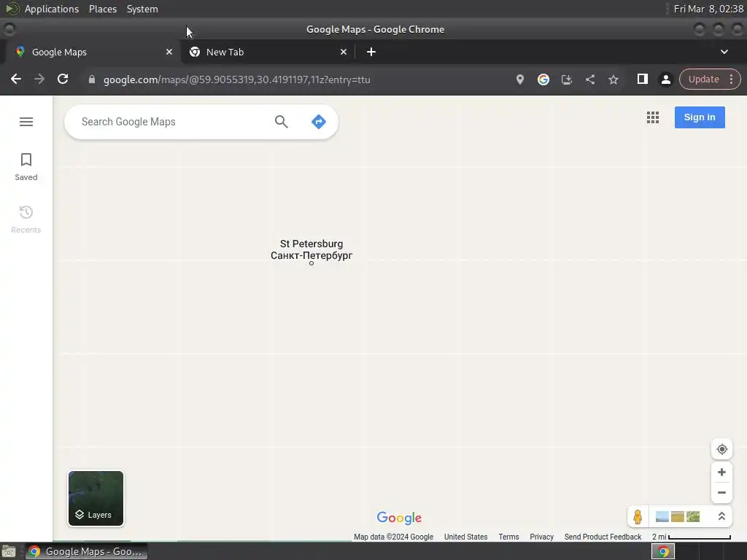Zoom out with the minus button
Screen dimensions: 747x560
[x=721, y=493]
